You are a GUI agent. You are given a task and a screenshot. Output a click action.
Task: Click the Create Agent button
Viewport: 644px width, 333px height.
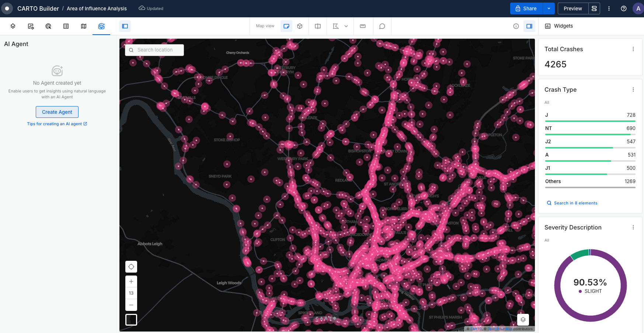(57, 112)
